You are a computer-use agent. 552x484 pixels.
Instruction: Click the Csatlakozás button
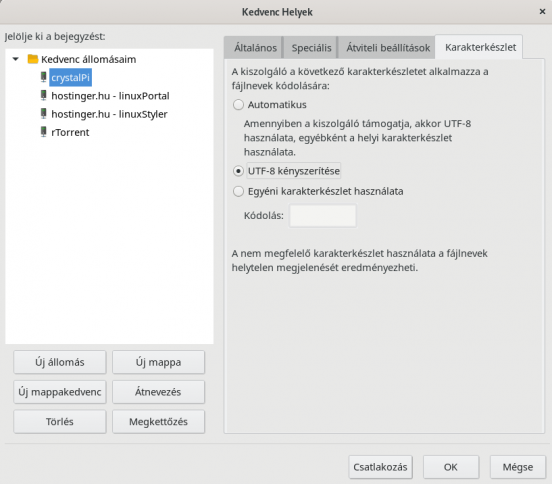coord(380,467)
